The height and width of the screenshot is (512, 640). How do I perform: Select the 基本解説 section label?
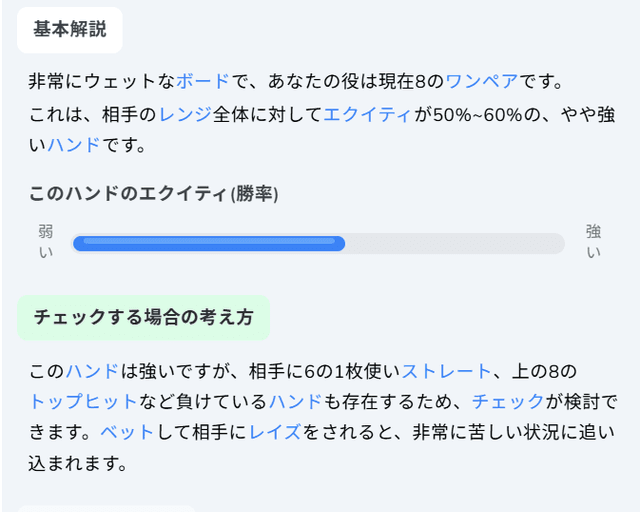point(70,30)
